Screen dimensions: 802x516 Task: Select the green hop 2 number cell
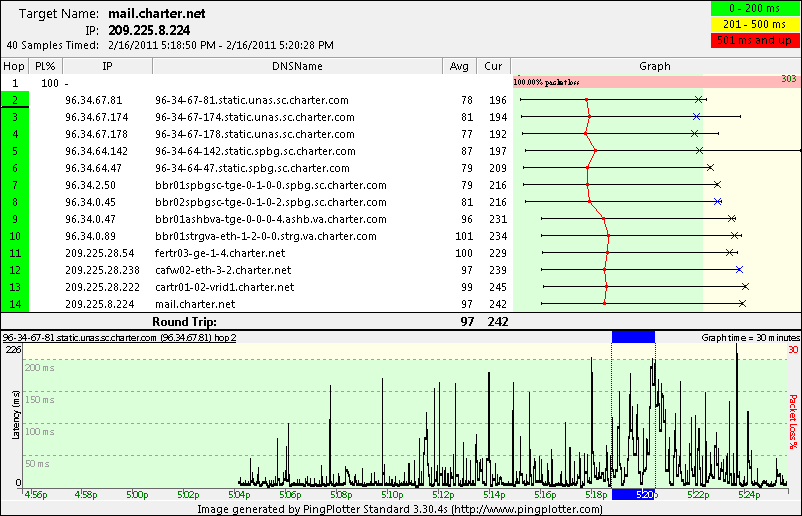pyautogui.click(x=15, y=100)
